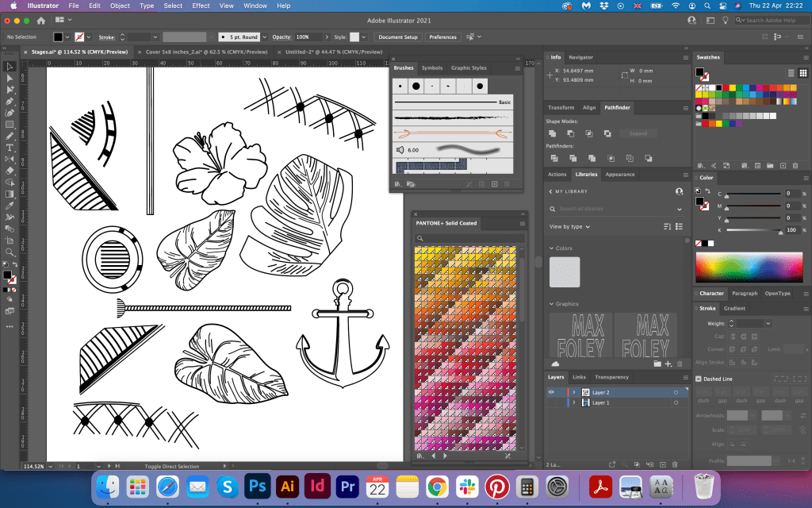Select the Pen tool
Screen dimensions: 812x508
[x=10, y=102]
